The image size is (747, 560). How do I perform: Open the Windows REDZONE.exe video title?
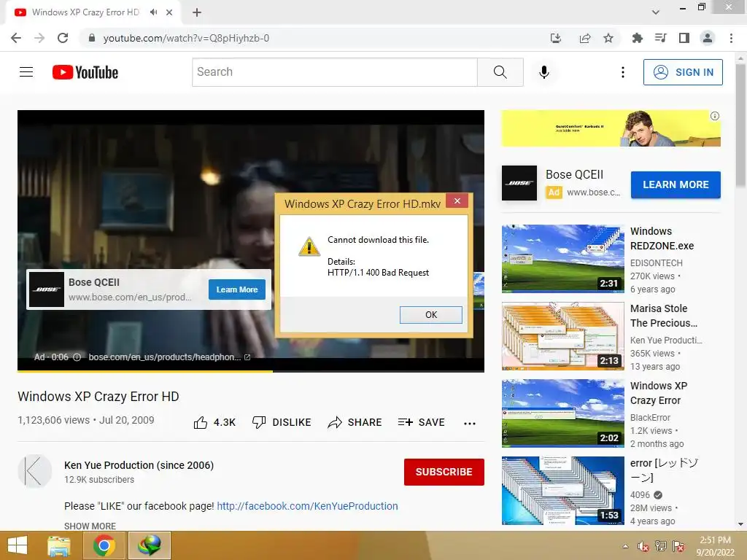pyautogui.click(x=662, y=238)
